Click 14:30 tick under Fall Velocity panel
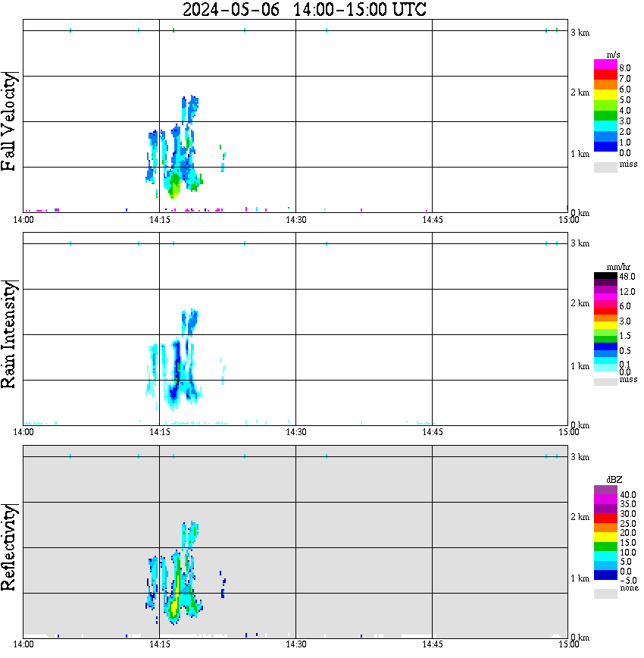Image resolution: width=644 pixels, height=658 pixels. tap(295, 220)
